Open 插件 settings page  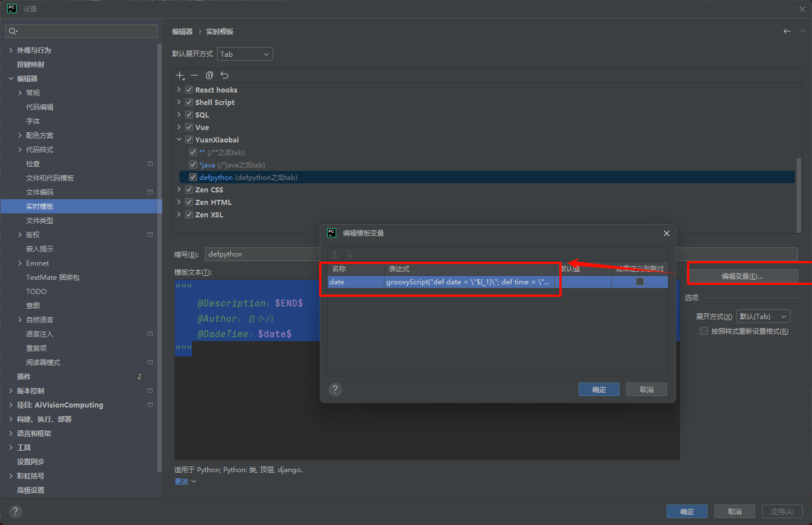[x=24, y=376]
